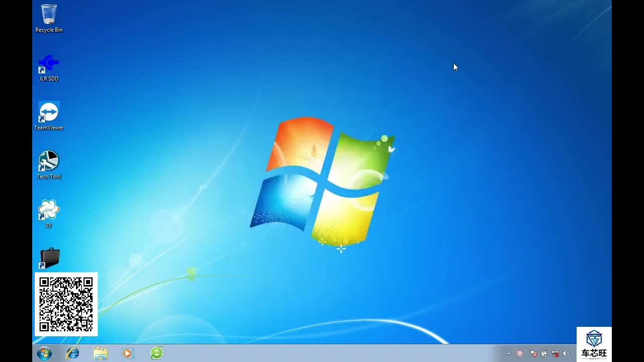The image size is (644, 362).
Task: Open Windows Explorer folder in taskbar
Action: (x=101, y=353)
